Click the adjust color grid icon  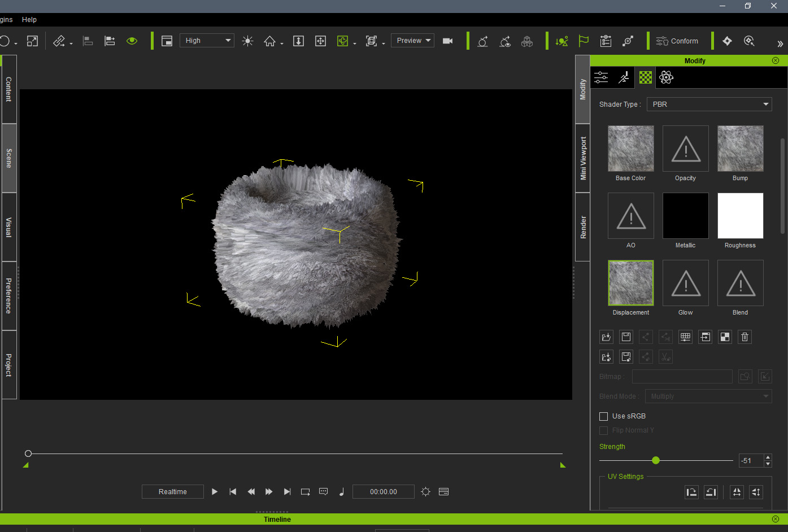[x=685, y=337]
